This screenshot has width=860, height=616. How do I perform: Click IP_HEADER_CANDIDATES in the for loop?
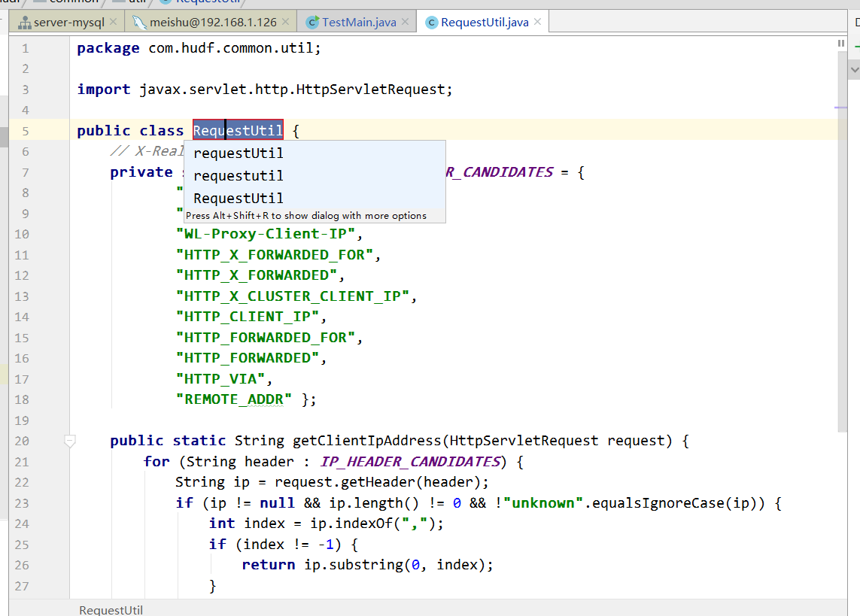pyautogui.click(x=410, y=462)
